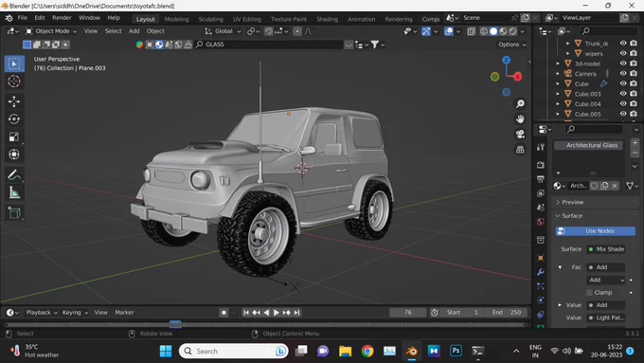Screen dimensions: 644x363
Task: Click the Zoom view magnifier icon
Action: 520,103
